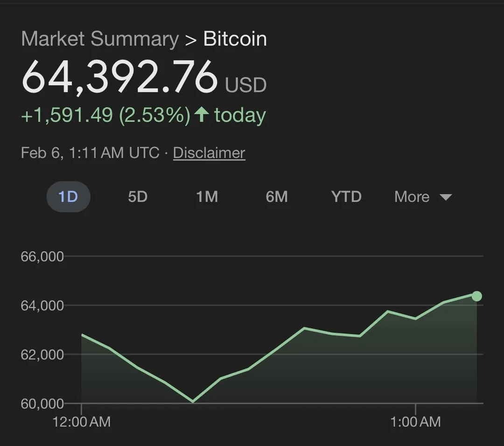Screen dimensions: 504x446
Task: Click the USD currency label
Action: click(246, 85)
